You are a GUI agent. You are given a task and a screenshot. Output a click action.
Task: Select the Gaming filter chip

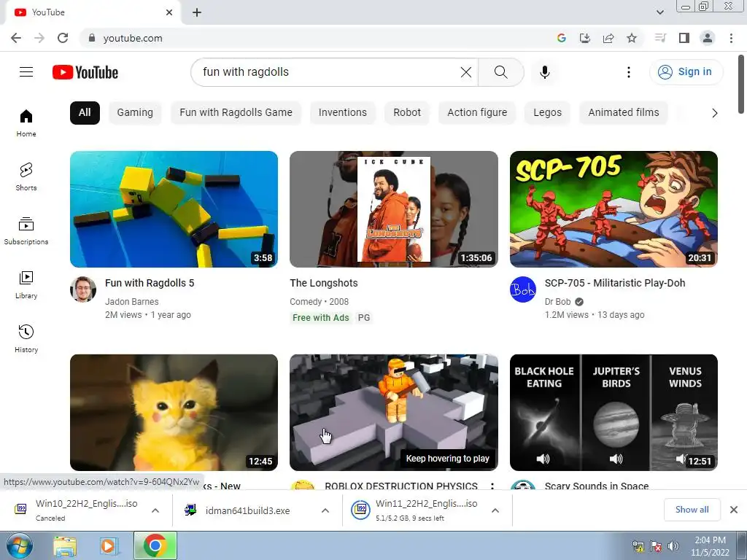tap(135, 113)
